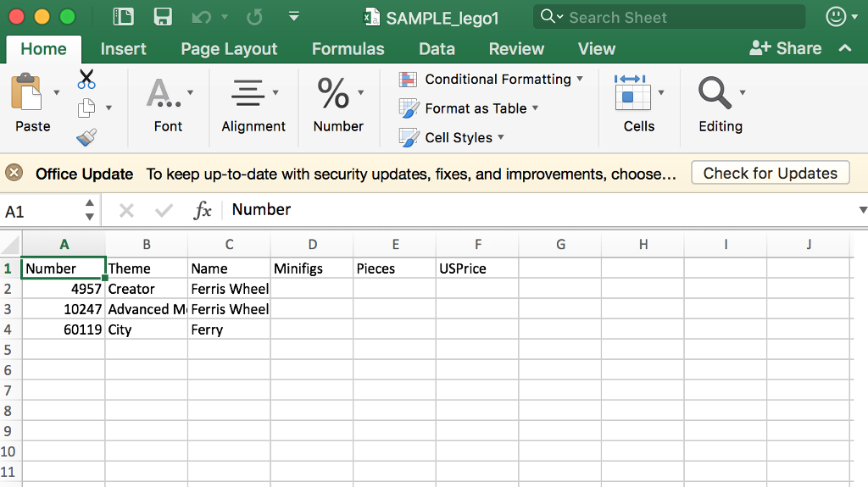Click the Redo arrow icon
This screenshot has width=868, height=487.
pyautogui.click(x=254, y=17)
